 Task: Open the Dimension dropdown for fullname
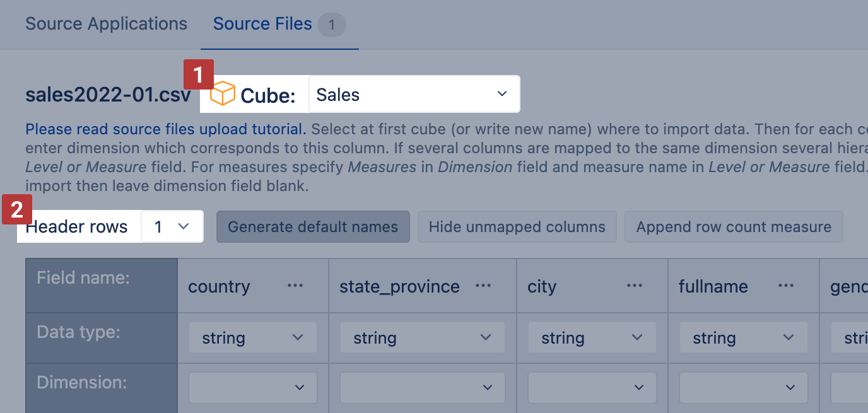point(742,387)
